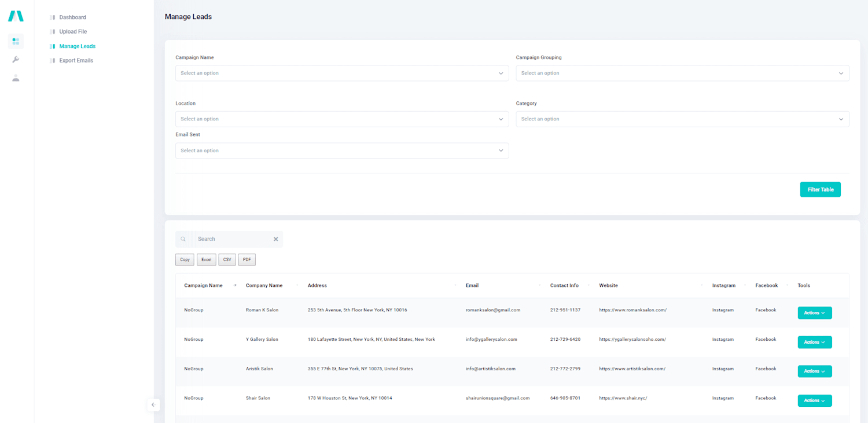Open Y Gallery Salon Instagram link
Image resolution: width=868 pixels, height=423 pixels.
click(x=723, y=339)
